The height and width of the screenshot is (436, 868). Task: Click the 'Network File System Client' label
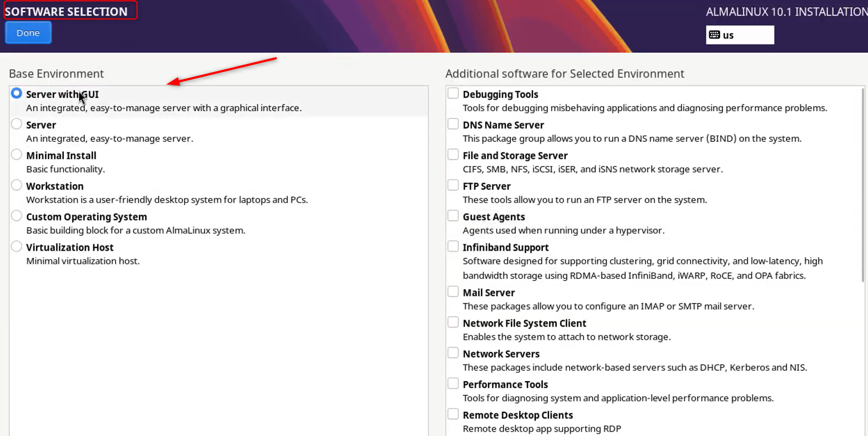click(x=525, y=323)
